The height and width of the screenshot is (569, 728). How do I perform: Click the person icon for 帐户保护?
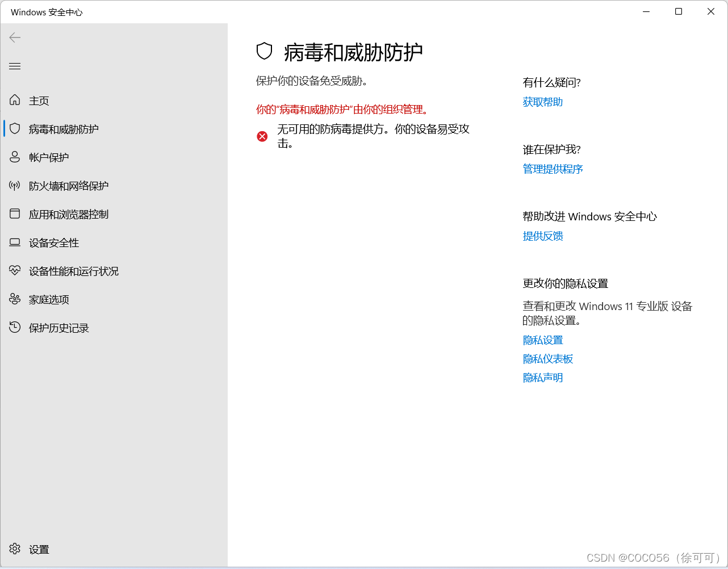tap(15, 157)
